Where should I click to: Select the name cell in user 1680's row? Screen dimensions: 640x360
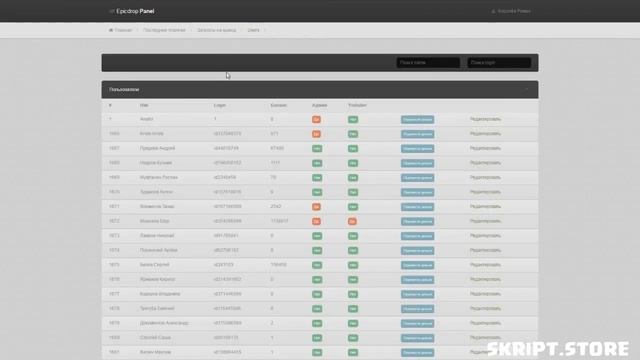(x=155, y=338)
